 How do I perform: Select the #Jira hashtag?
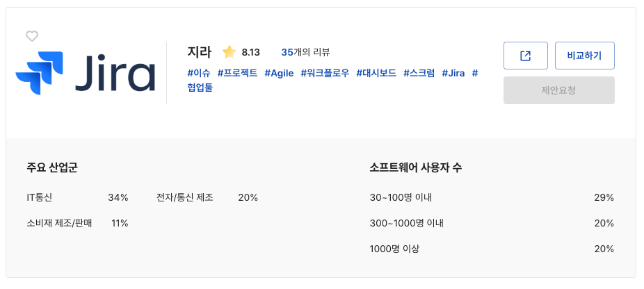click(x=453, y=73)
